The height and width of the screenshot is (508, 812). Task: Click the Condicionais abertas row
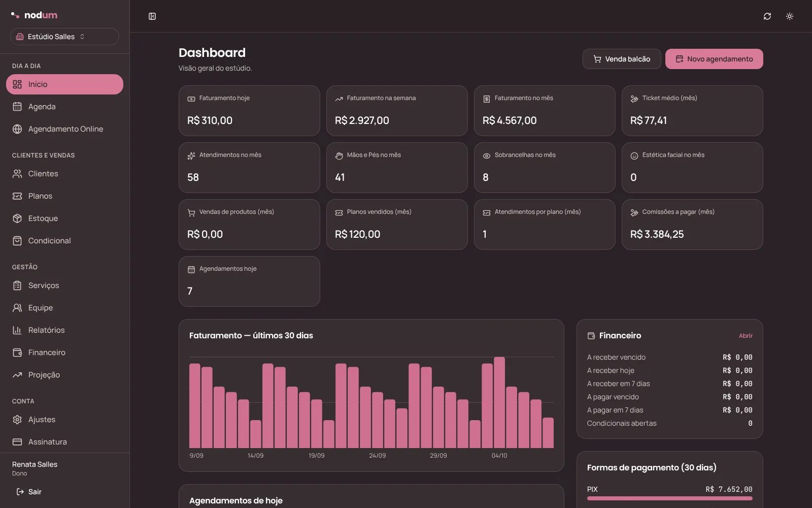670,423
